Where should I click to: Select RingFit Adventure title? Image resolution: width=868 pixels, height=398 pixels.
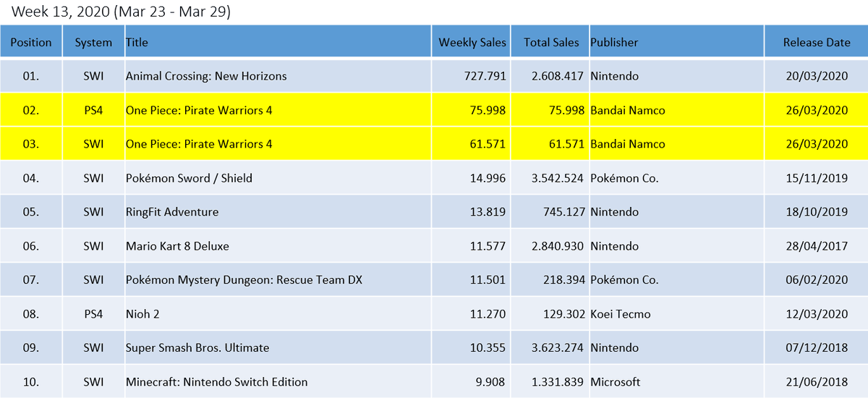click(x=172, y=212)
